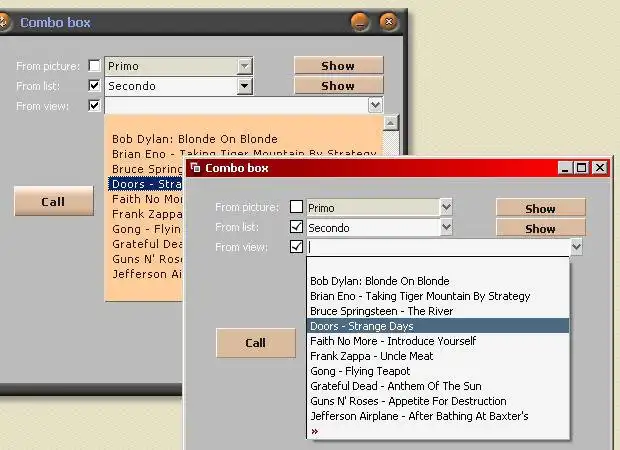Select 'Bruce Springsteen - The River' in front list
Screen dimensions: 620x450
click(x=438, y=311)
